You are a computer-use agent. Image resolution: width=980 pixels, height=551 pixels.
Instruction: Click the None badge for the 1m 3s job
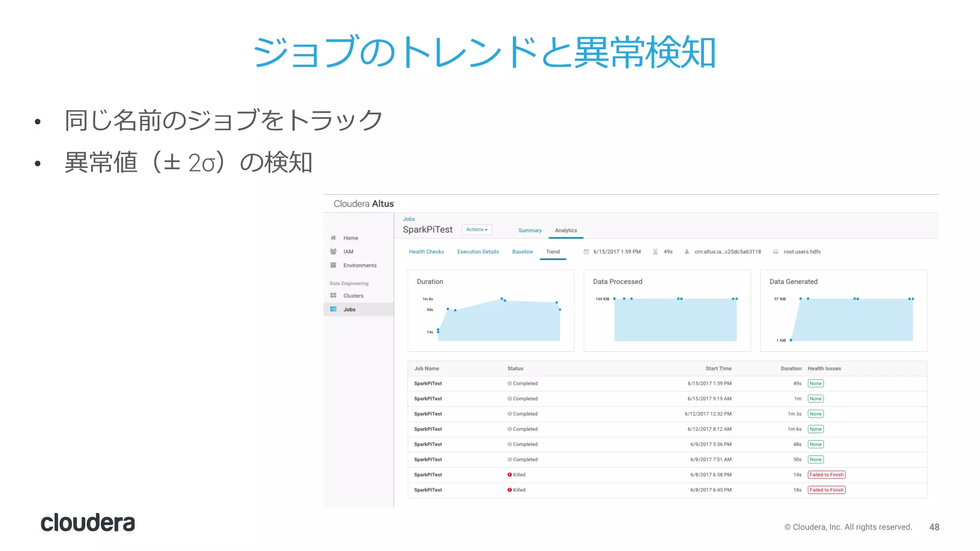[x=815, y=414]
